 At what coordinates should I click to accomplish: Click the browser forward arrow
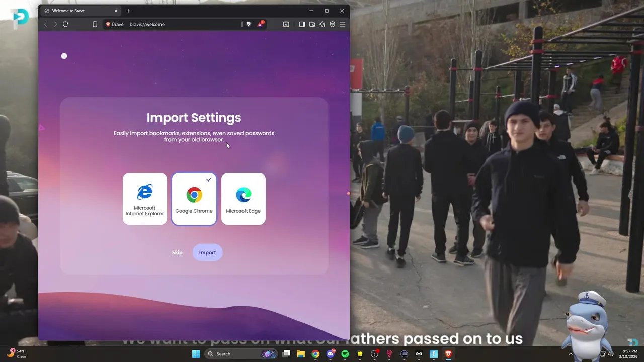tap(55, 24)
